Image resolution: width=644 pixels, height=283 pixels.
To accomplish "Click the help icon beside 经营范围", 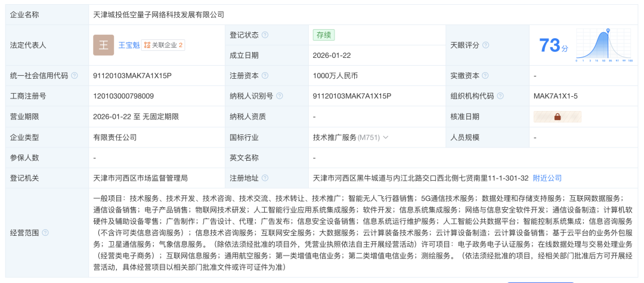I will [x=45, y=233].
